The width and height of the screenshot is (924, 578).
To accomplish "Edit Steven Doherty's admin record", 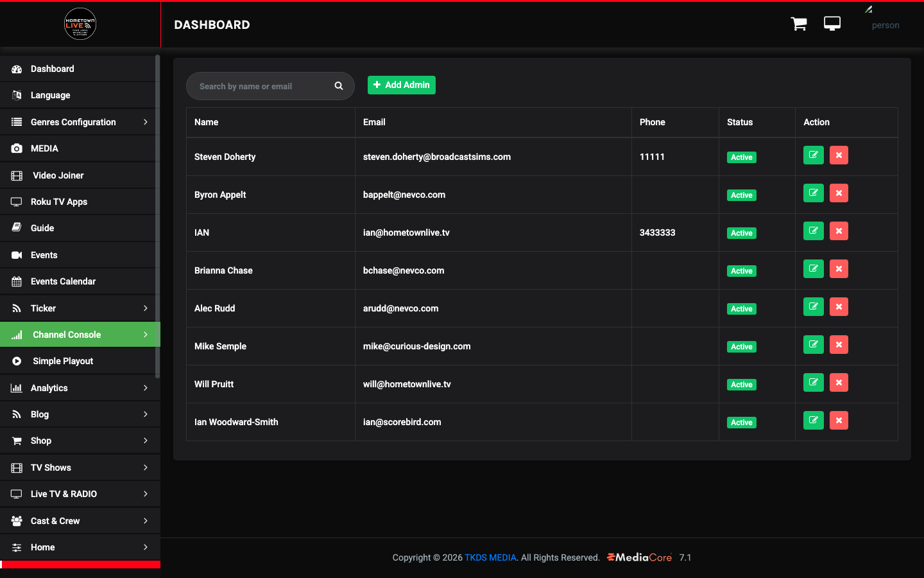I will pyautogui.click(x=814, y=155).
